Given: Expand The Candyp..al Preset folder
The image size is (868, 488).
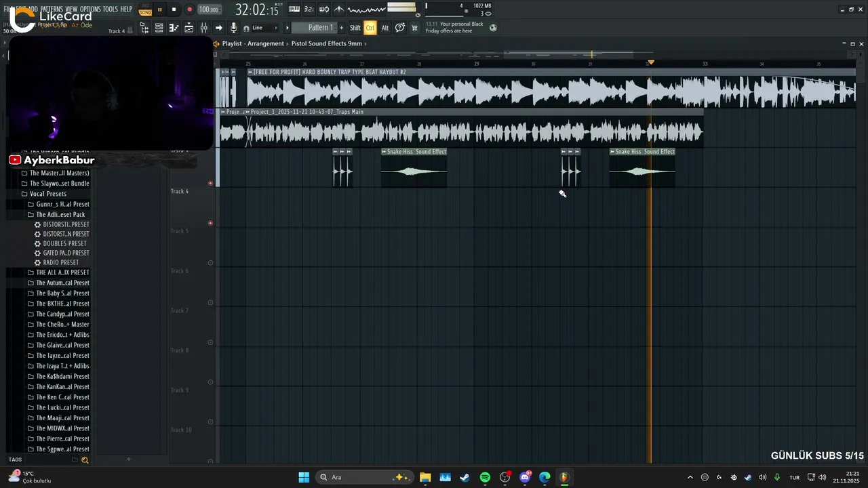Looking at the screenshot, I should click(58, 314).
